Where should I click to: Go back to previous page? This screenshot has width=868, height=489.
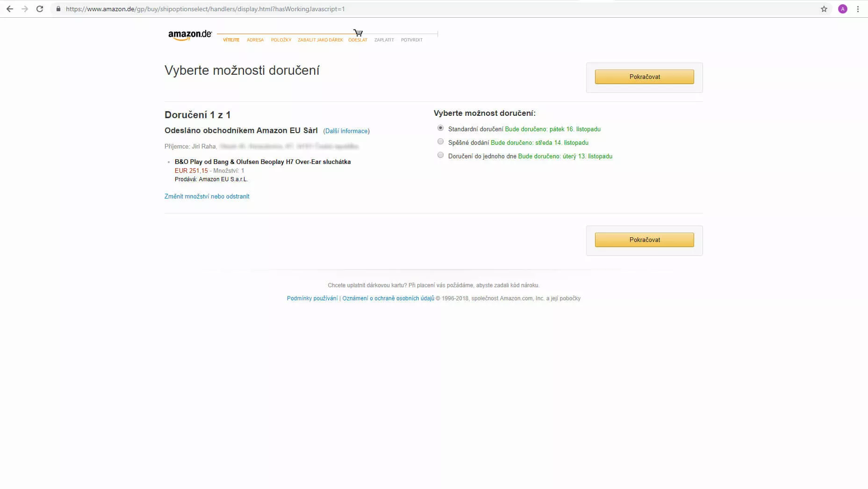[x=9, y=9]
